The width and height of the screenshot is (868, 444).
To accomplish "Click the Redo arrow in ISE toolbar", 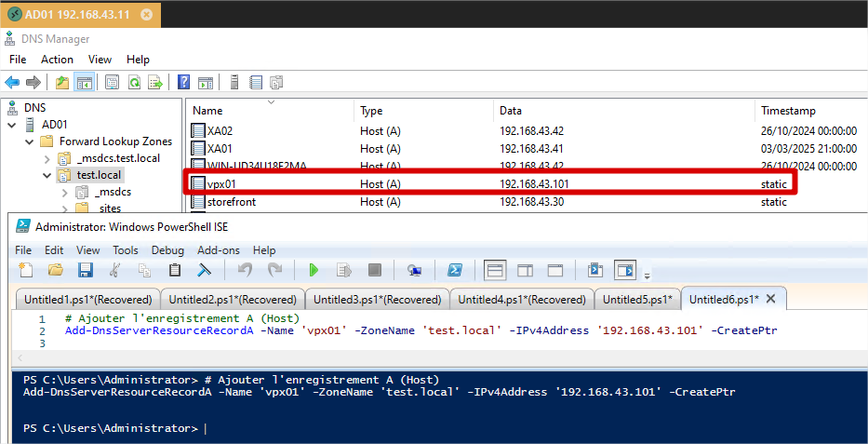I will pyautogui.click(x=274, y=270).
